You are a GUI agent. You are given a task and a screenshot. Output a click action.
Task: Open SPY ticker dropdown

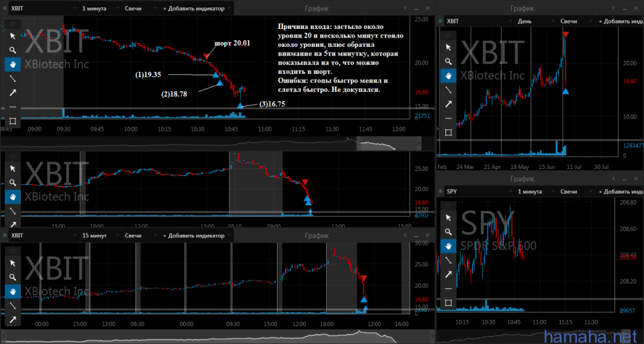[478, 192]
